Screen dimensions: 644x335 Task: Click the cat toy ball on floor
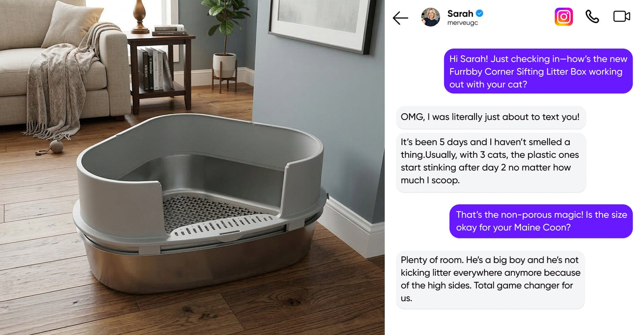pos(56,147)
